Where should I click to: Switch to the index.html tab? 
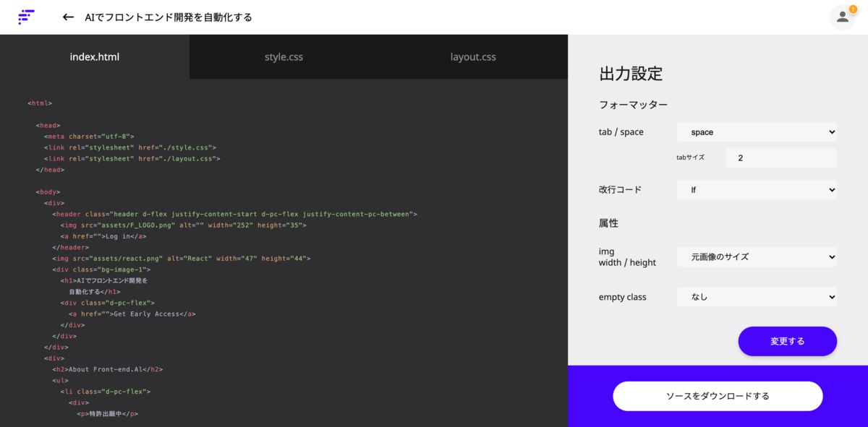pyautogui.click(x=95, y=56)
